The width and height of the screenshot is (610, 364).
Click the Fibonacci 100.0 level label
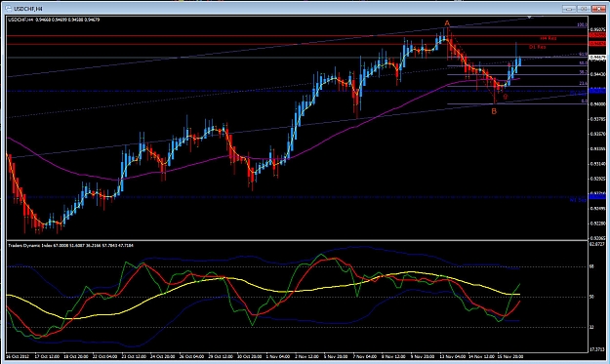[582, 25]
